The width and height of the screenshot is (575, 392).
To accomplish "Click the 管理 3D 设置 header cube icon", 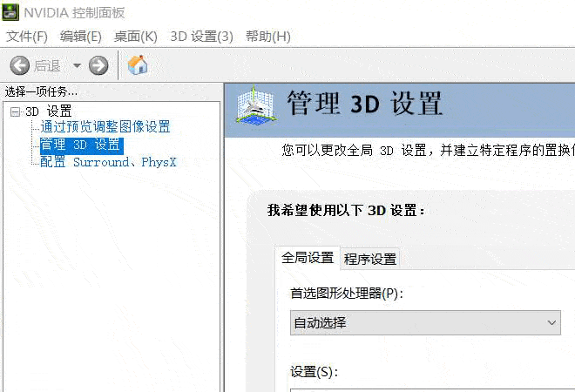I will 255,106.
